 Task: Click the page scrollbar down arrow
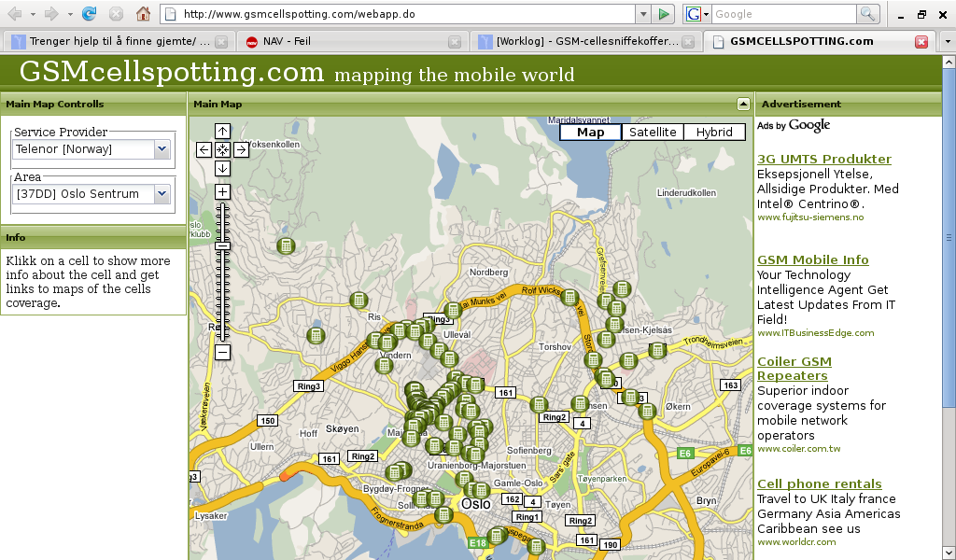(949, 553)
